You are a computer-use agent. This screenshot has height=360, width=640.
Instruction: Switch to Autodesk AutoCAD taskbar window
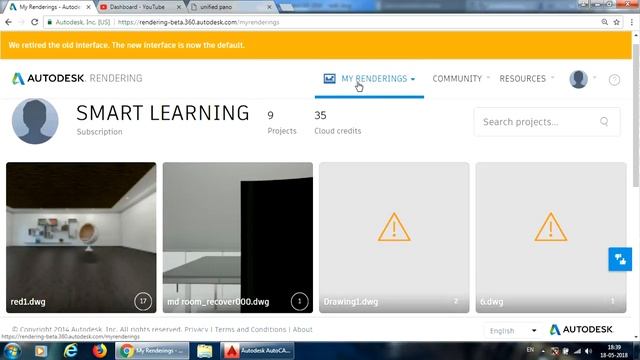(257, 351)
